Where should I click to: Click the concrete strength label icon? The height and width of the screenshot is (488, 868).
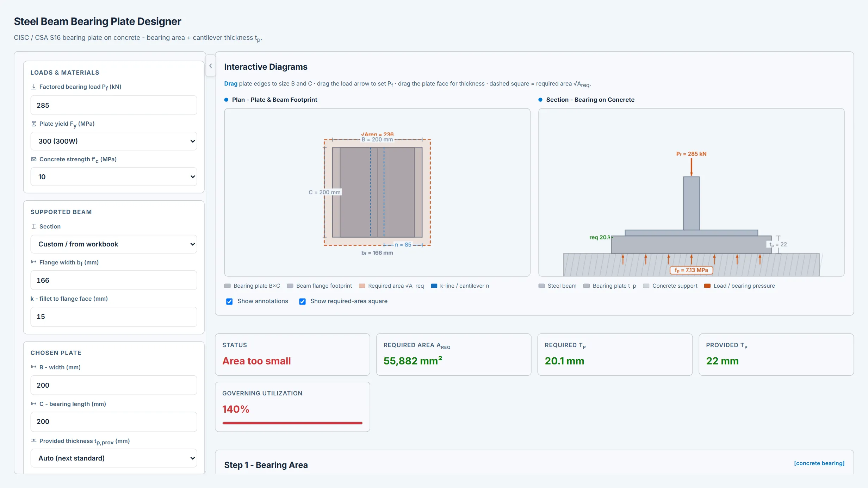34,159
